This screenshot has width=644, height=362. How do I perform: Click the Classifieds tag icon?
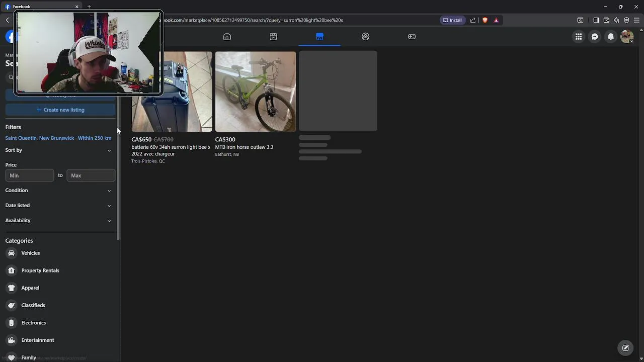(x=12, y=305)
